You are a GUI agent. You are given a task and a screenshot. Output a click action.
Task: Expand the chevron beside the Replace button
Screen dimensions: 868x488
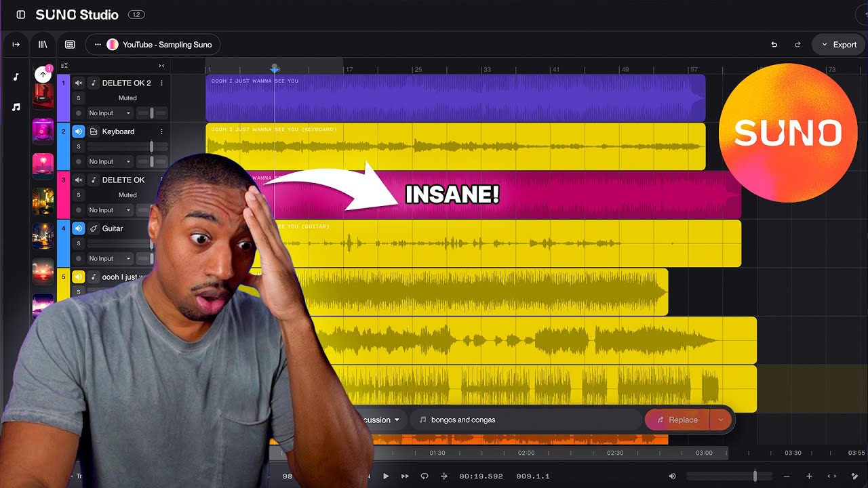point(720,420)
